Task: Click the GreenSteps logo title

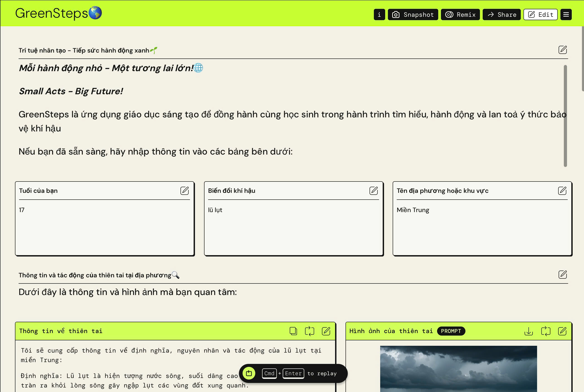Action: coord(58,13)
